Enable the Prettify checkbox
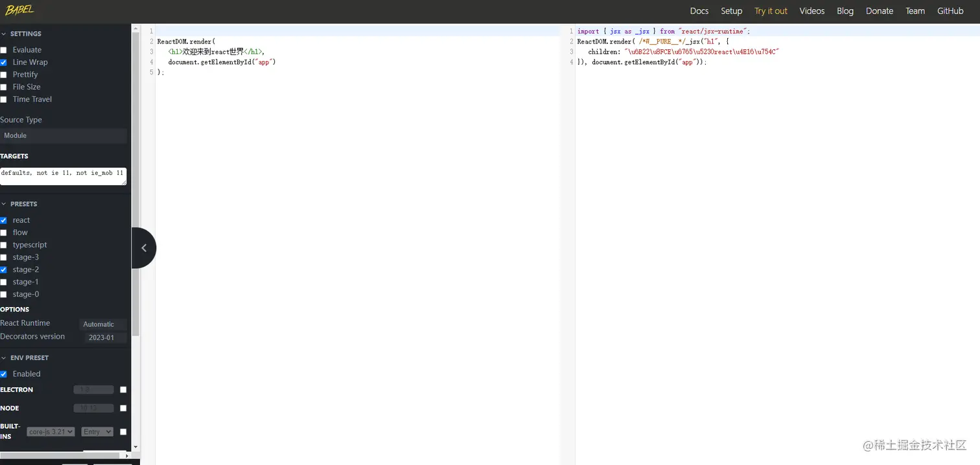Image resolution: width=980 pixels, height=465 pixels. [x=4, y=74]
